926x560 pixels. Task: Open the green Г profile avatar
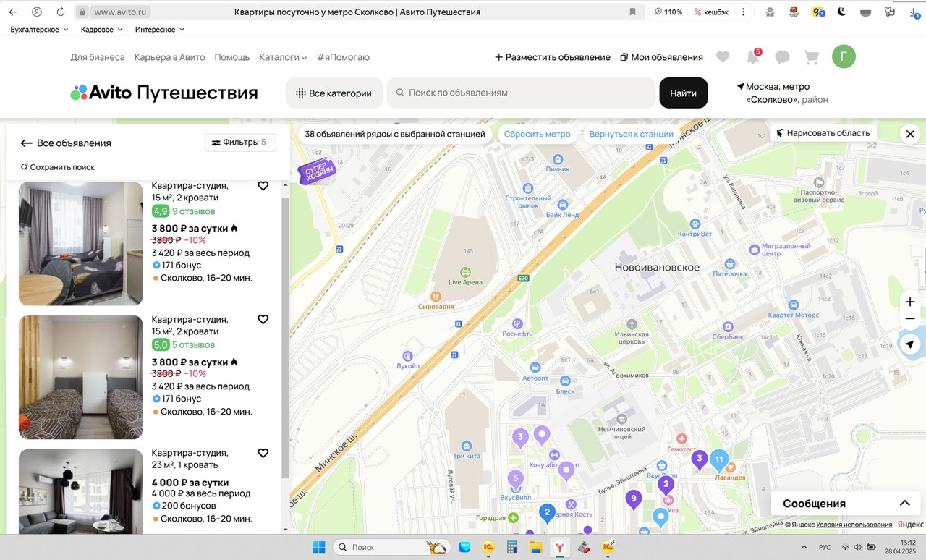click(844, 56)
